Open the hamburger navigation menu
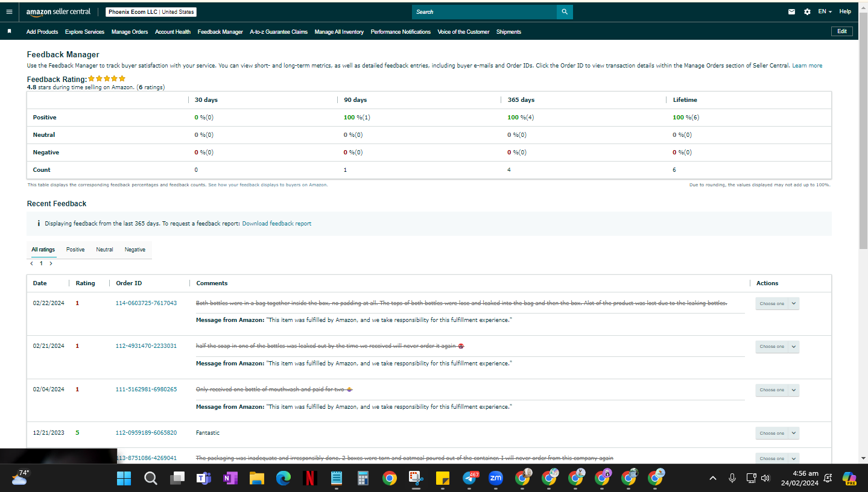The width and height of the screenshot is (868, 492). (x=9, y=11)
